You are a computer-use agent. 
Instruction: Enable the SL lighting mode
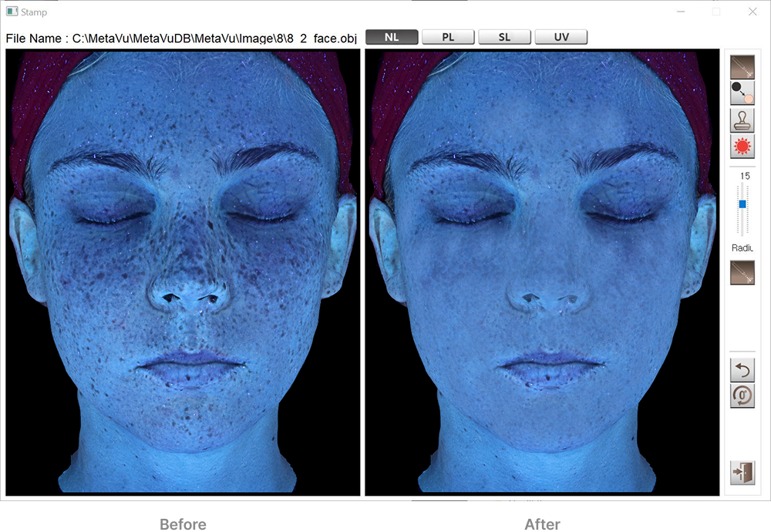(504, 36)
